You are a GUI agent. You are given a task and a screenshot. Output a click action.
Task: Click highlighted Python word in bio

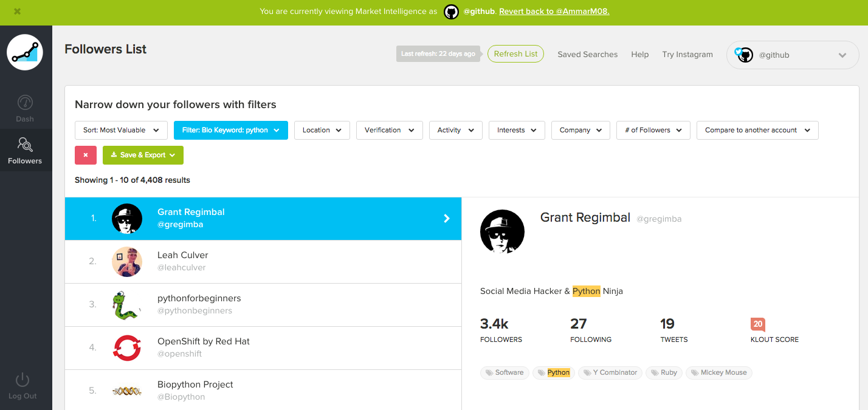(x=587, y=291)
